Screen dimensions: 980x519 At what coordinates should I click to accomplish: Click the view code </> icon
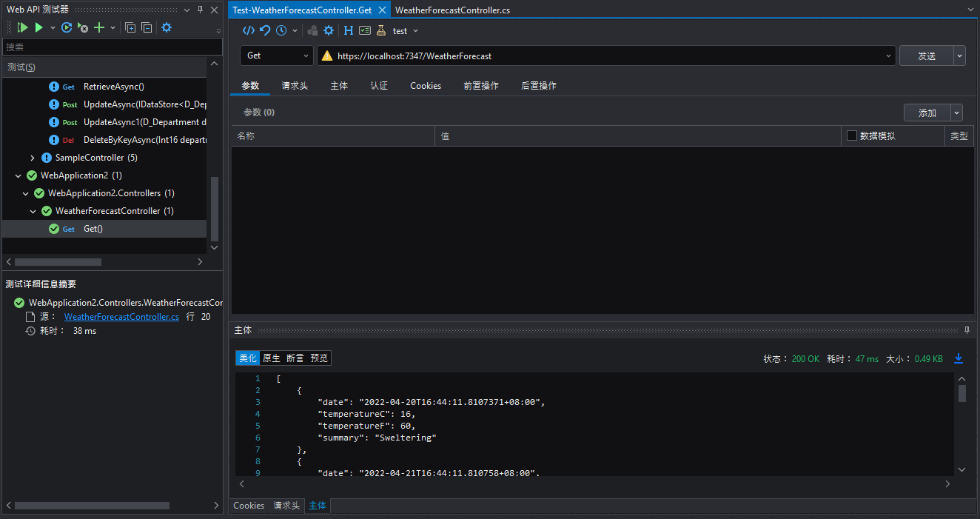pos(249,30)
